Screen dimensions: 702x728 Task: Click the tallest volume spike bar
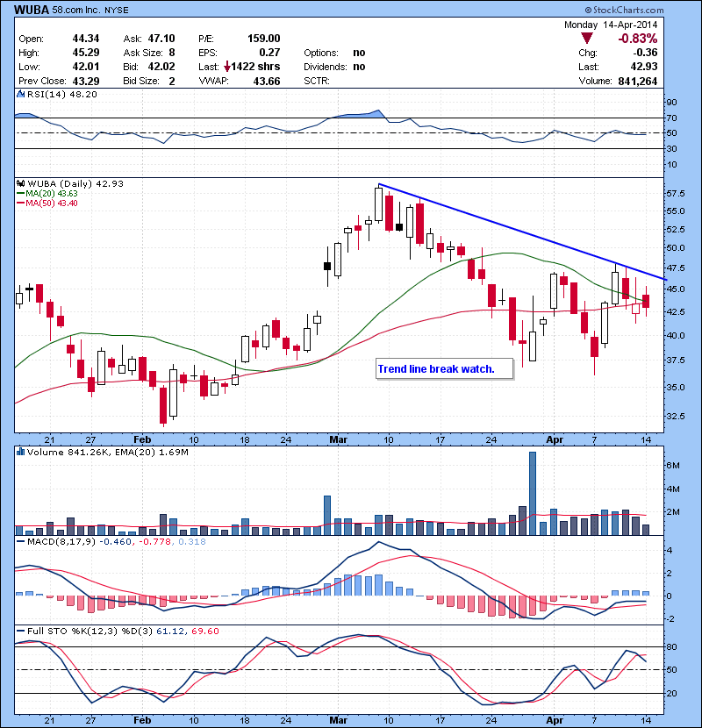(x=533, y=494)
